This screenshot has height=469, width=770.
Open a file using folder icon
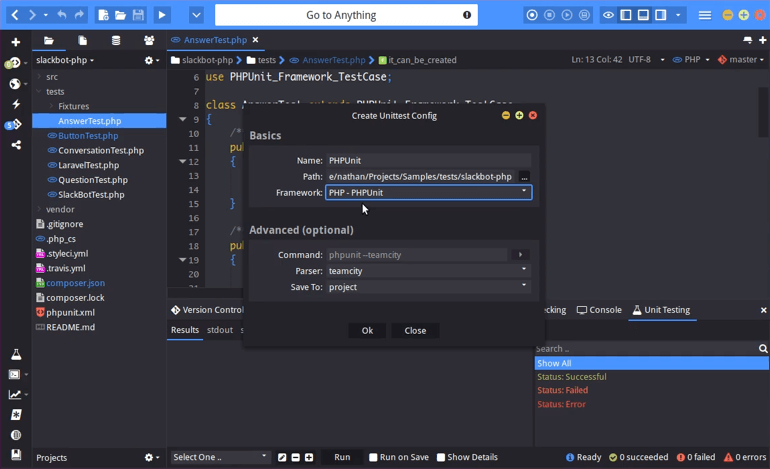click(x=120, y=15)
